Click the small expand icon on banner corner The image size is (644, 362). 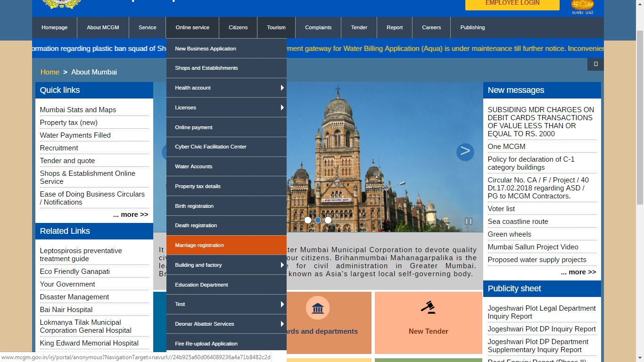click(x=595, y=64)
